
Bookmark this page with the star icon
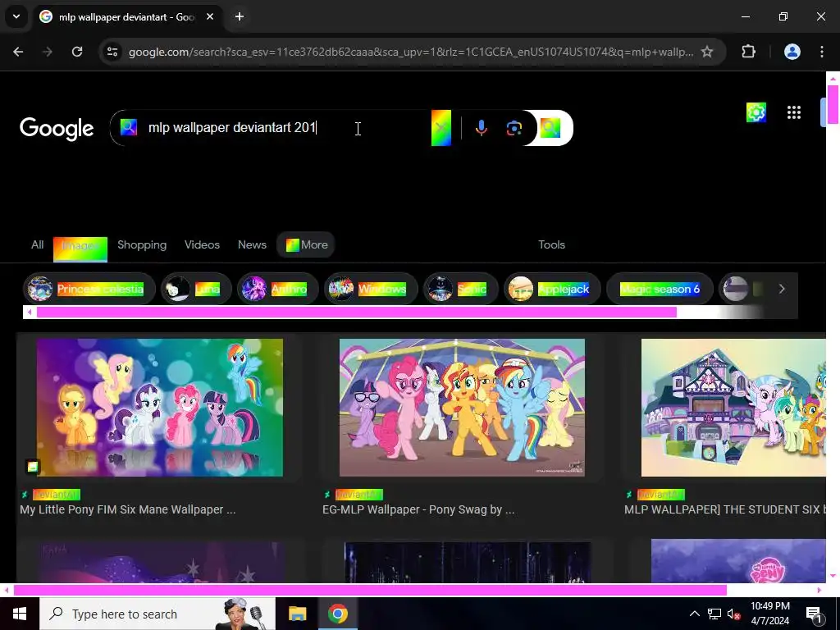pos(707,52)
